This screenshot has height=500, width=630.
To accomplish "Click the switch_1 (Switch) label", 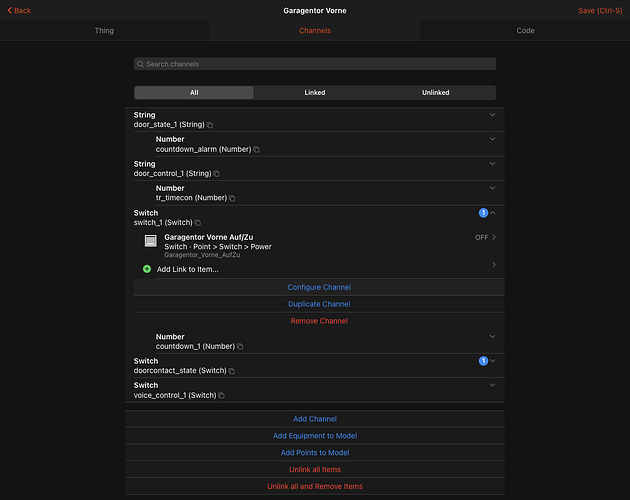I will tap(163, 222).
